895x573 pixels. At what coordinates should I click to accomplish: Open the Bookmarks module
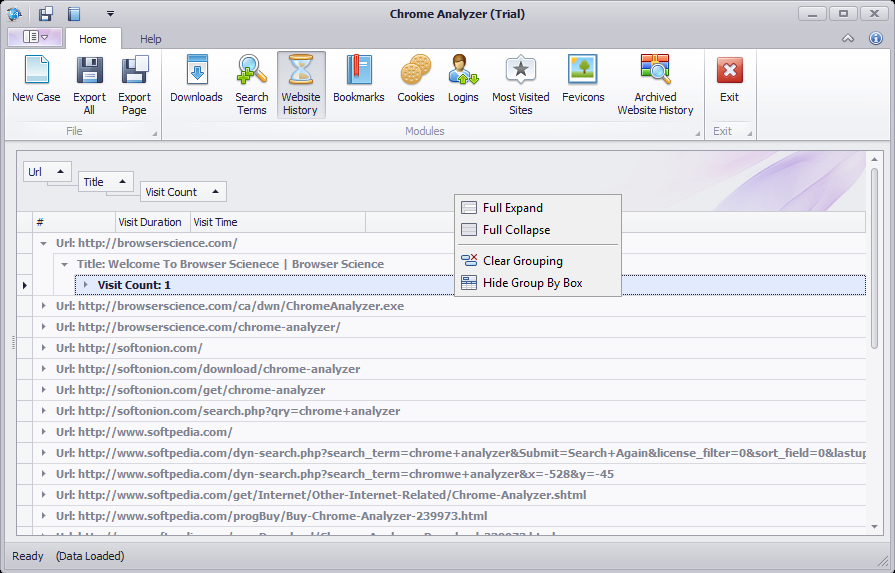coord(358,85)
